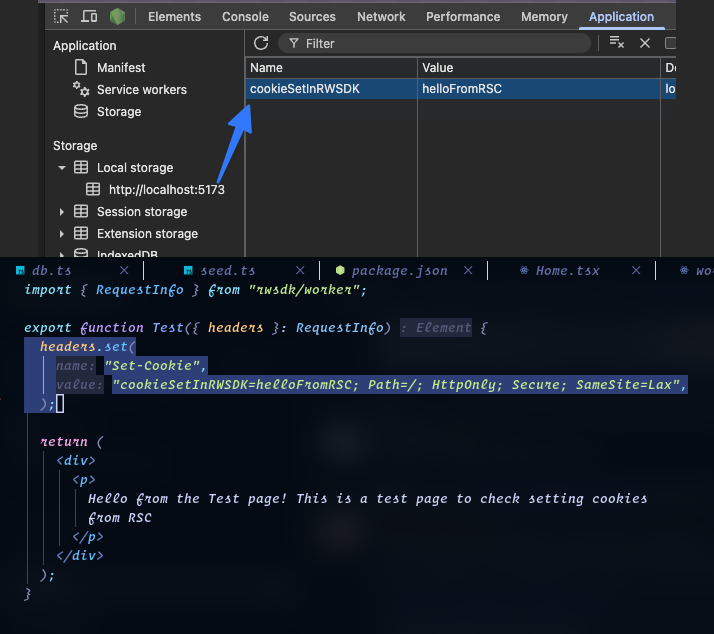Click the Local storage table icon
Viewport: 714px width, 634px height.
[x=81, y=167]
